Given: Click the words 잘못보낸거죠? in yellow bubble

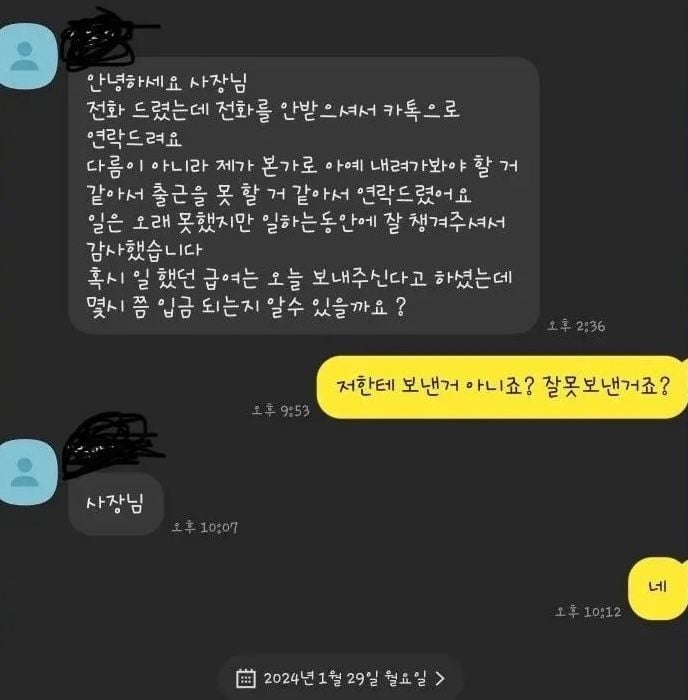Looking at the screenshot, I should click(x=607, y=386).
